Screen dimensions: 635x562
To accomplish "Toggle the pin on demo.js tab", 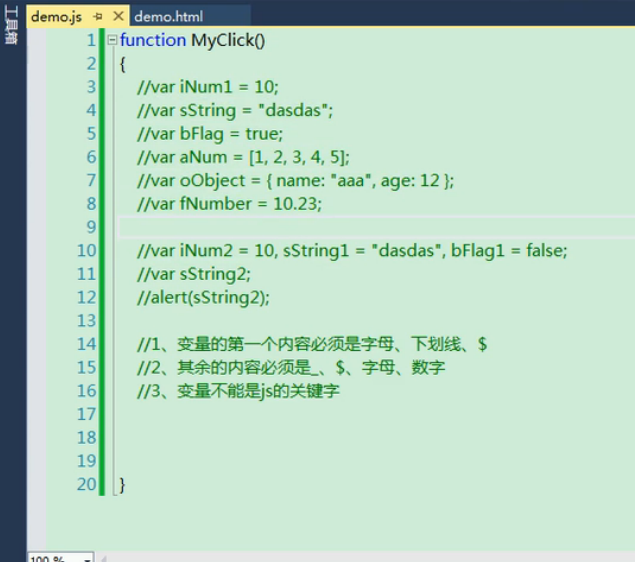I will [98, 17].
